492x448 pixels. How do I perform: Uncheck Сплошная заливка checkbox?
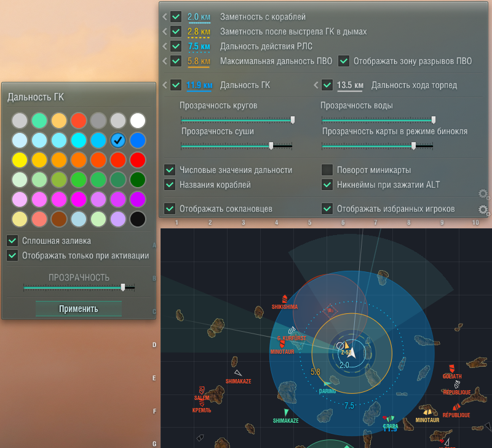(x=12, y=241)
